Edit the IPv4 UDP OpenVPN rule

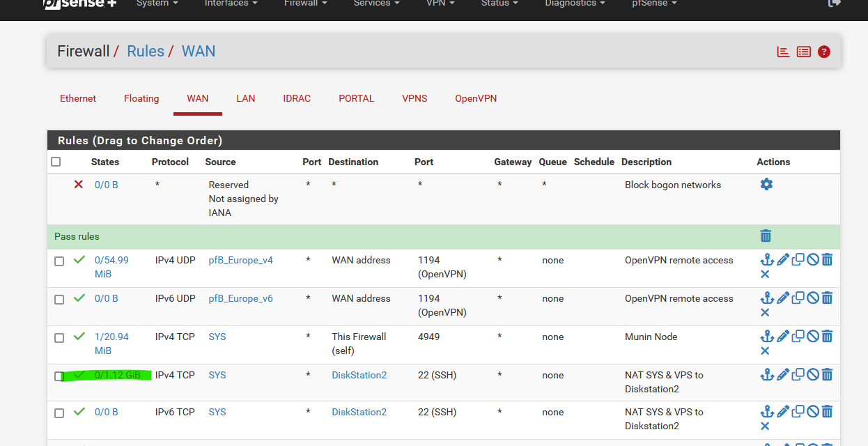coord(782,260)
